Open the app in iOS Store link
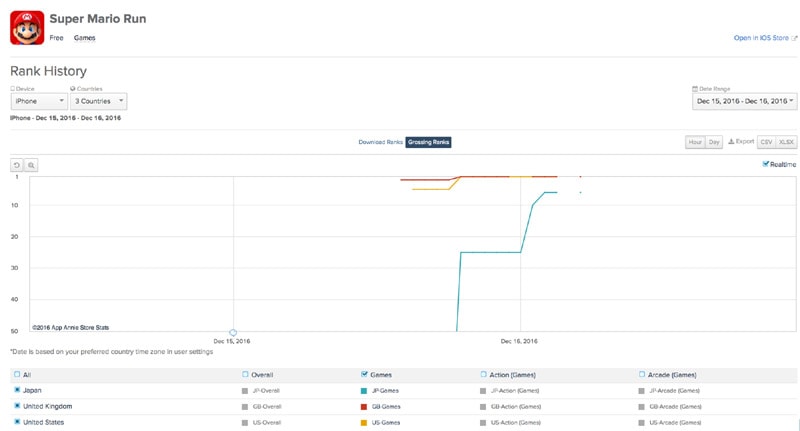Viewport: 800px width, 431px height. tap(763, 38)
